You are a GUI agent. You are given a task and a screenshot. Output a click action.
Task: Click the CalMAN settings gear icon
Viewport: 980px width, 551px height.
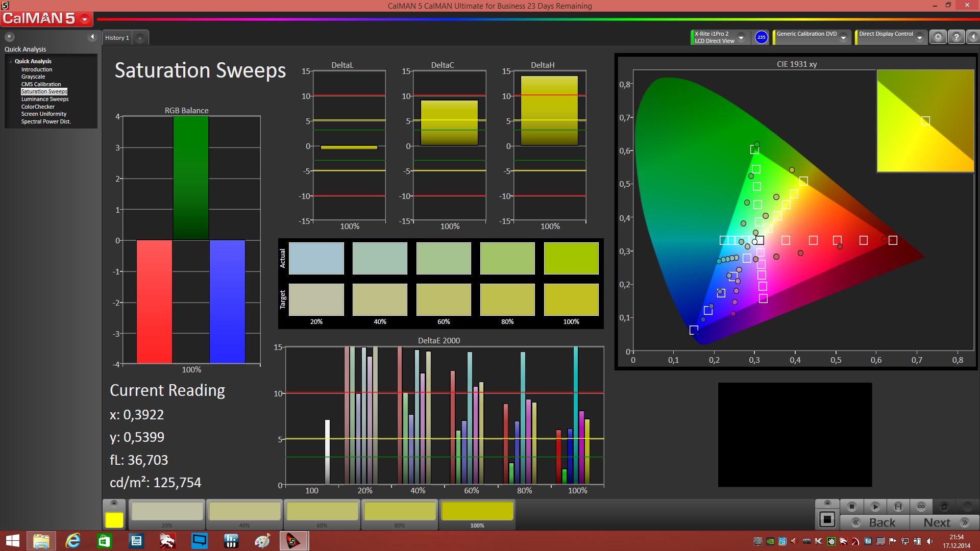click(938, 38)
